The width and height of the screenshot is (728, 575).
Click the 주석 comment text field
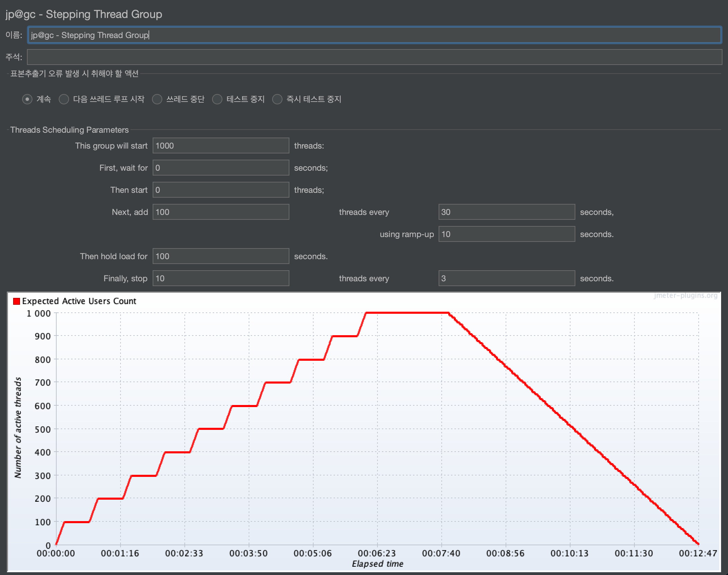tap(374, 57)
